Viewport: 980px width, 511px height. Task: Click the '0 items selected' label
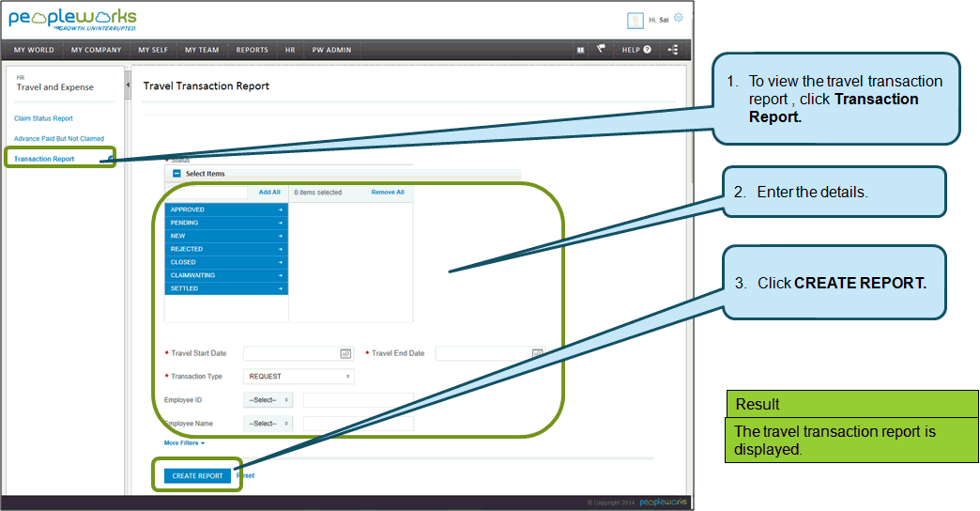(318, 193)
